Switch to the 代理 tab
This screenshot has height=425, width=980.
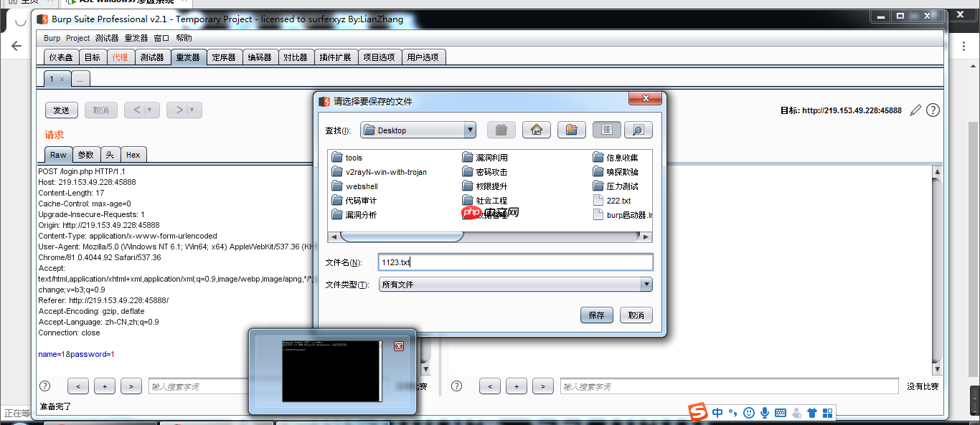click(x=121, y=57)
